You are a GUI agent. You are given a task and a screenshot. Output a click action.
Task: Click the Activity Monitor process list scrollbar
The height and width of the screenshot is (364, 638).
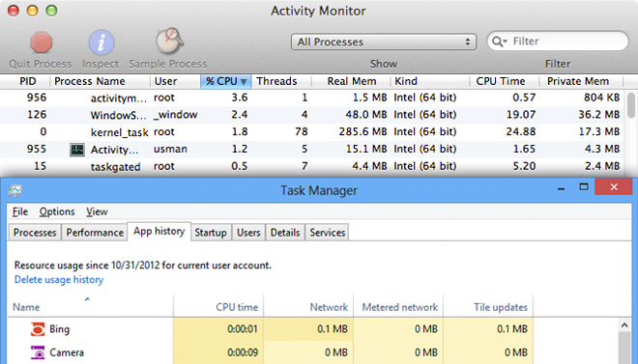(x=630, y=105)
